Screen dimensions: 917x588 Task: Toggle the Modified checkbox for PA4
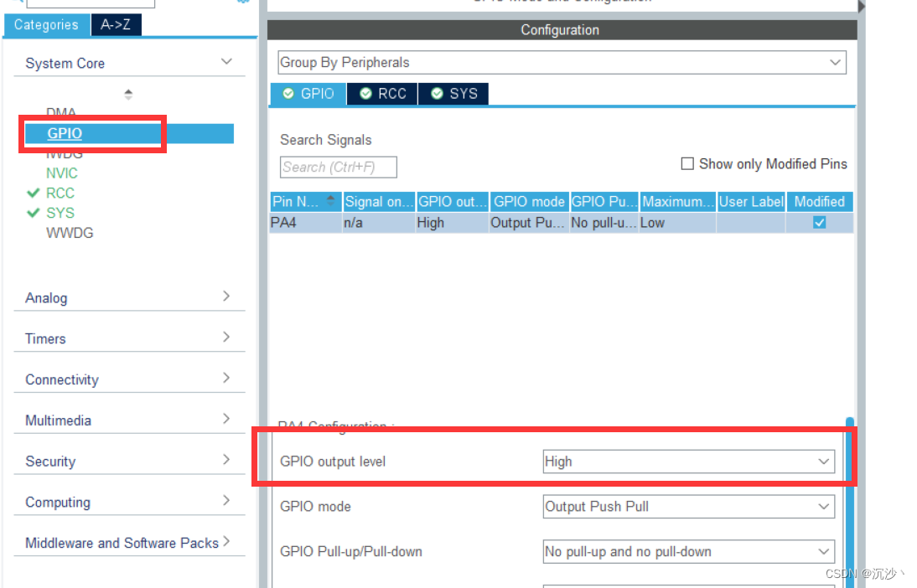click(819, 223)
